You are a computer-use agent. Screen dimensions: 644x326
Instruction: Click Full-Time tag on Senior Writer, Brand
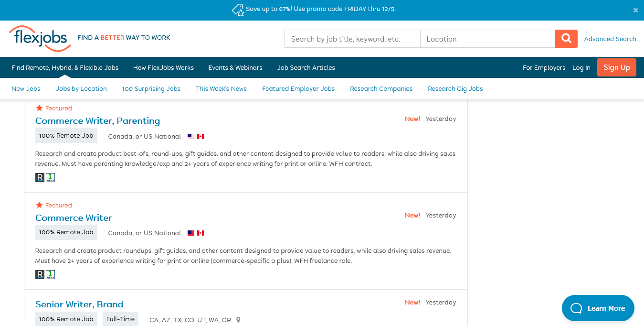pyautogui.click(x=120, y=319)
